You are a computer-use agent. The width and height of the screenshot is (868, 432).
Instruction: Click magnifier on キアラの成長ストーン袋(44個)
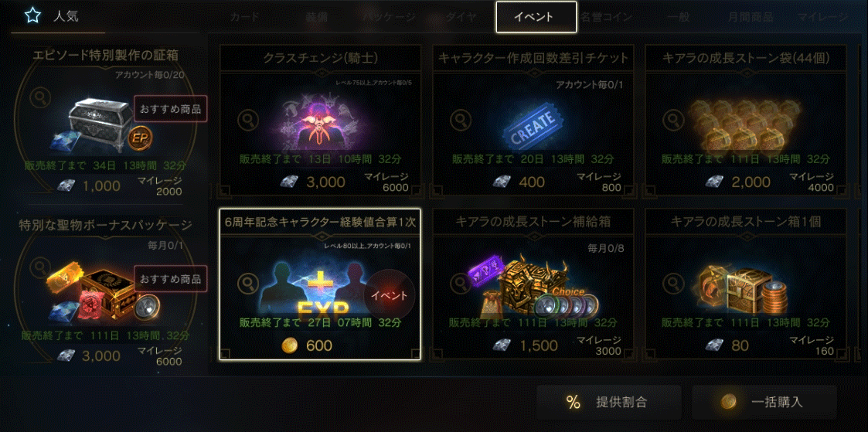click(672, 120)
